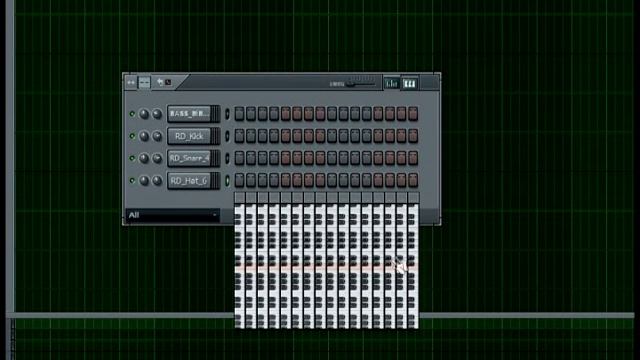Open the All channel filter dropdown

tap(173, 215)
